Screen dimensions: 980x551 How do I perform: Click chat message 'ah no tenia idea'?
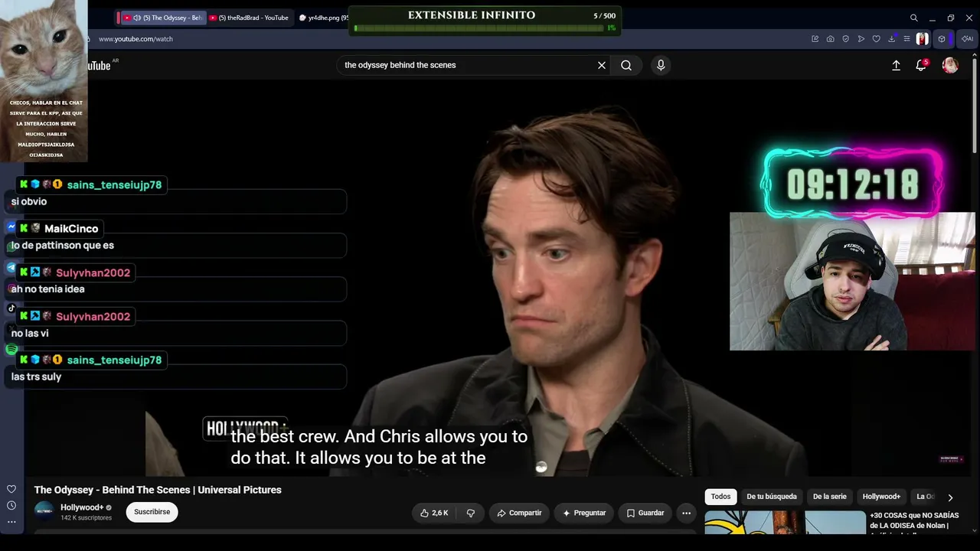click(47, 289)
